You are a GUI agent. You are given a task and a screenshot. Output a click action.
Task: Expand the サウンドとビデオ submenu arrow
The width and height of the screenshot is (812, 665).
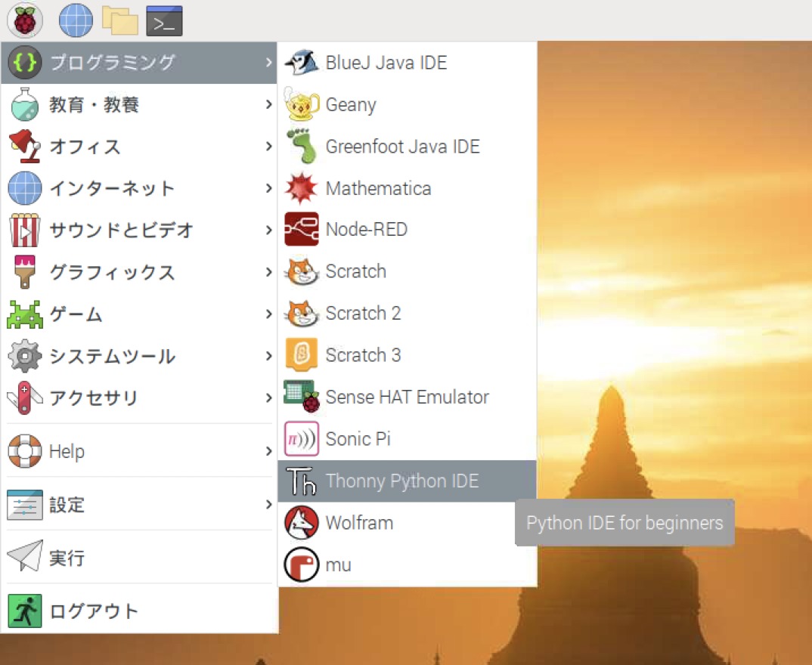click(268, 230)
